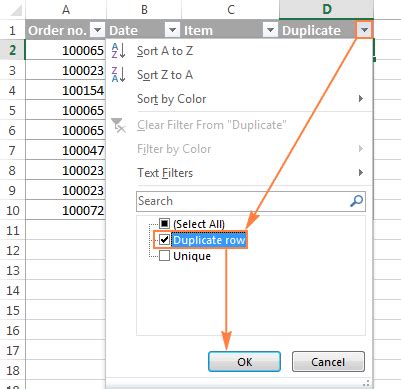Click the Duplicate row label in list

[x=209, y=240]
